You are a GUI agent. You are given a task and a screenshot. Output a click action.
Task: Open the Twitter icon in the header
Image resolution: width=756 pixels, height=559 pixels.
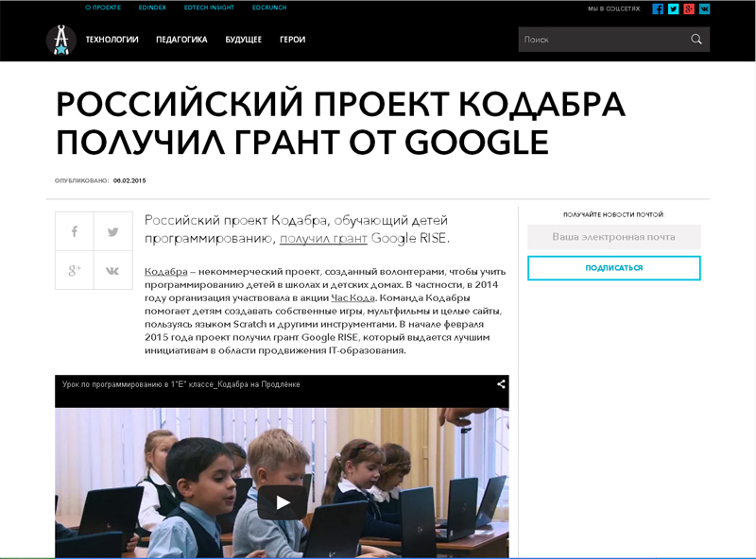[674, 8]
